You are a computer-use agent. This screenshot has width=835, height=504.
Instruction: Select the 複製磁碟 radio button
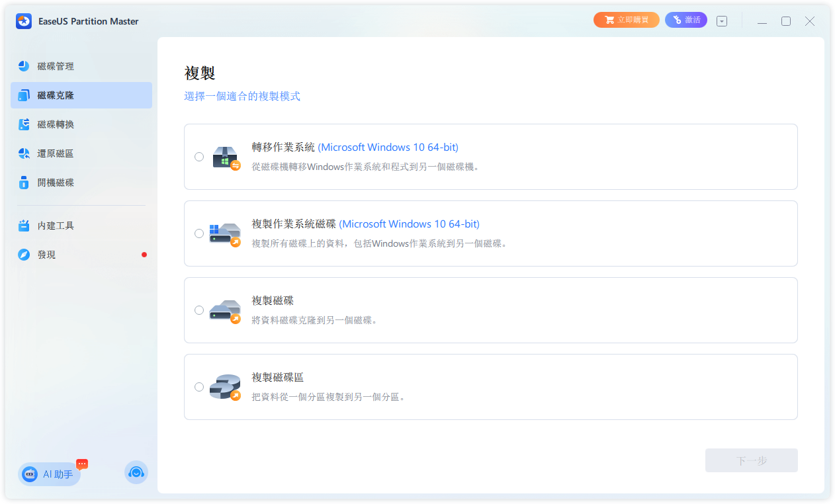[x=199, y=310]
